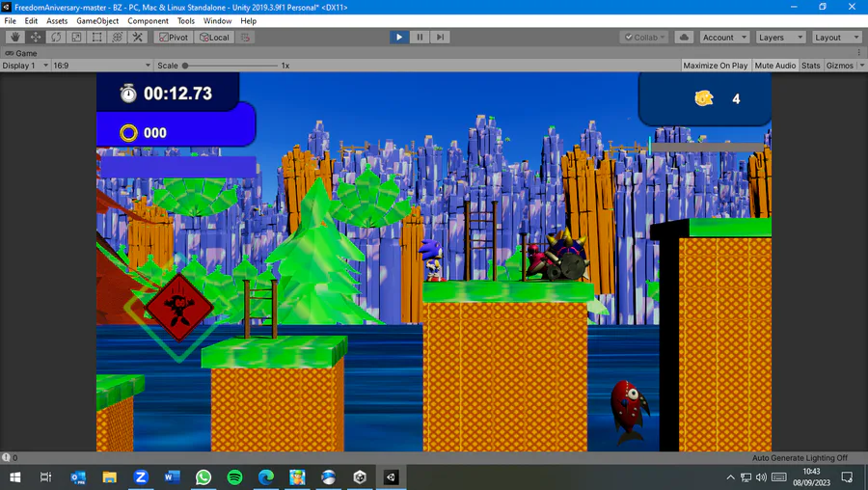Image resolution: width=868 pixels, height=490 pixels.
Task: Open Unity Hub from taskbar
Action: tap(360, 477)
